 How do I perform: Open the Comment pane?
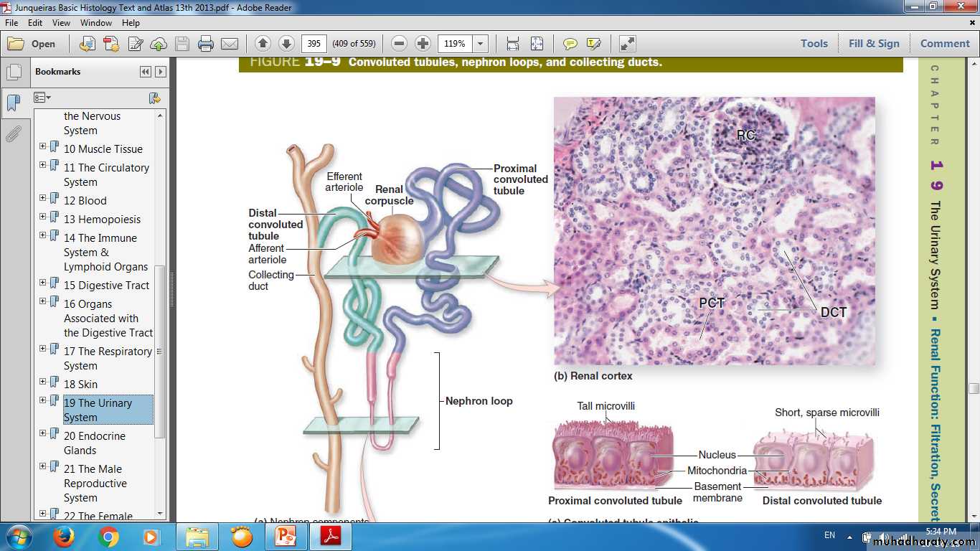[x=945, y=44]
